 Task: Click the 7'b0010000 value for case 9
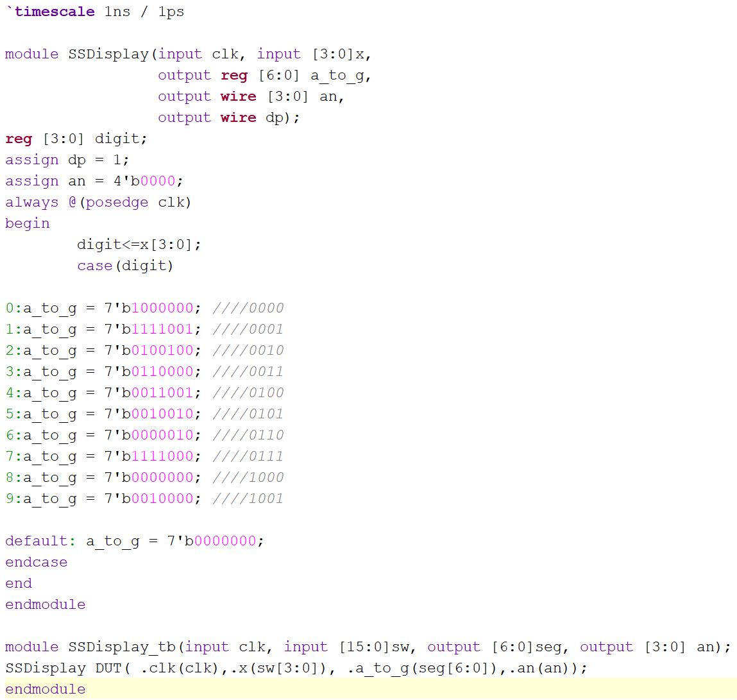coord(152,499)
